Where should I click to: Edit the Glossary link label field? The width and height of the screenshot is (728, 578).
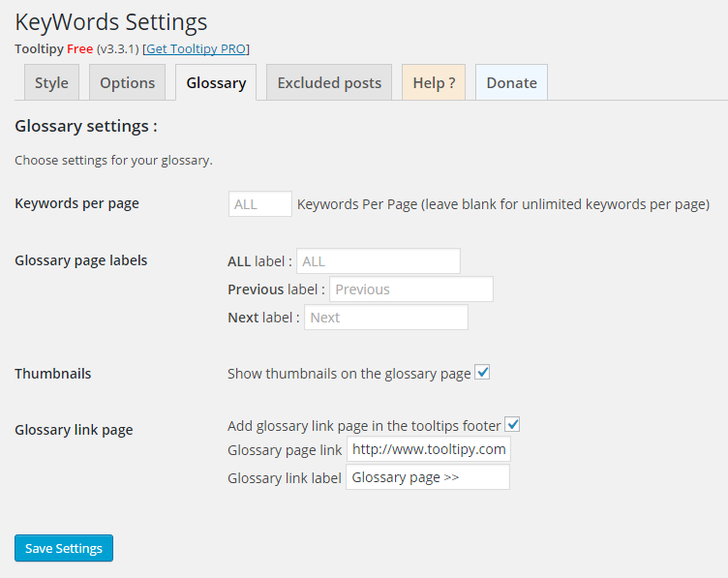pos(428,477)
